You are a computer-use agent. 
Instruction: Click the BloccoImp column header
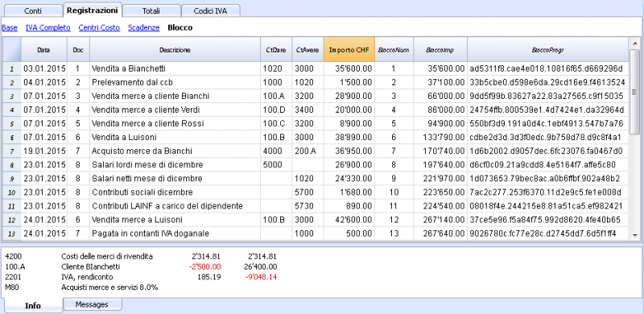point(440,50)
